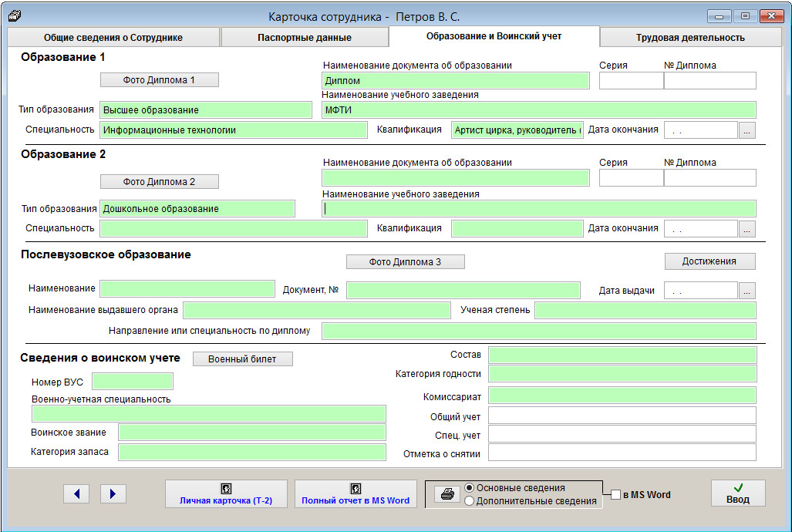The height and width of the screenshot is (532, 792).
Task: Click the Диплом document name field
Action: (456, 81)
